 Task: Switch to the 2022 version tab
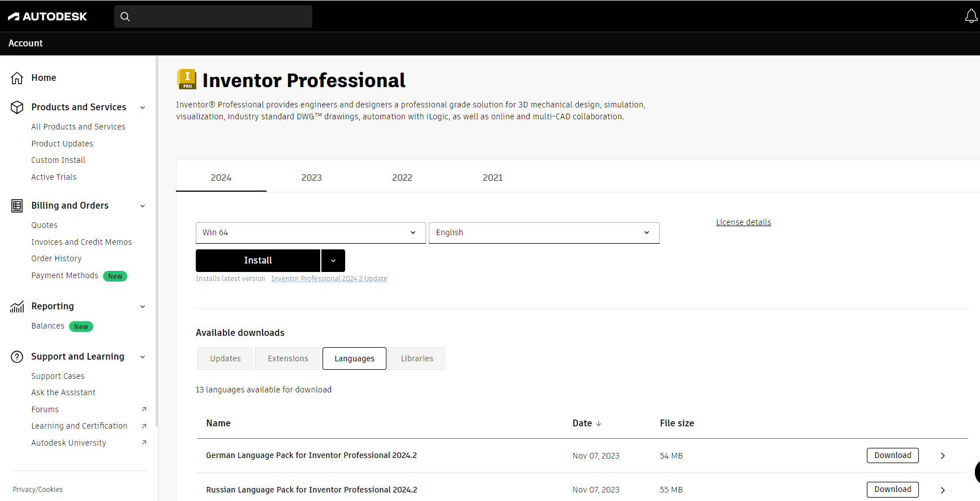[x=402, y=178]
